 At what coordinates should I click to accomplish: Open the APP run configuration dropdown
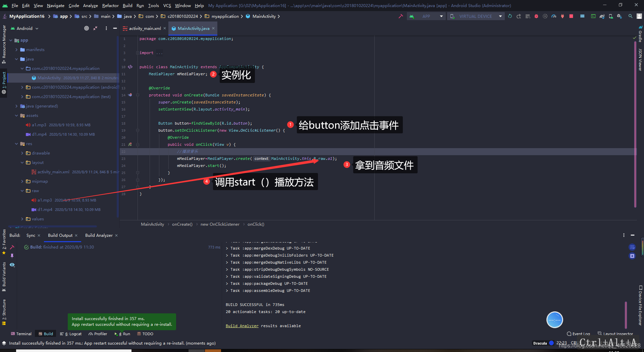pos(426,16)
